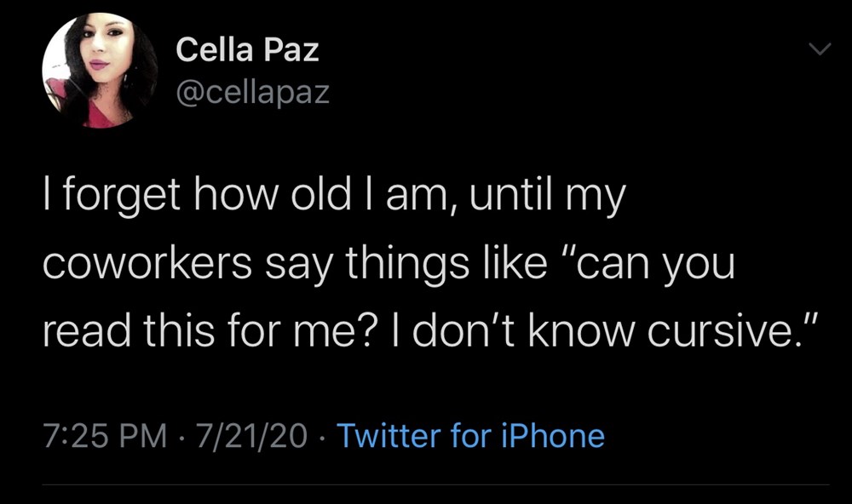The width and height of the screenshot is (852, 504).
Task: Open Cella Paz's profile picture
Action: [x=100, y=72]
